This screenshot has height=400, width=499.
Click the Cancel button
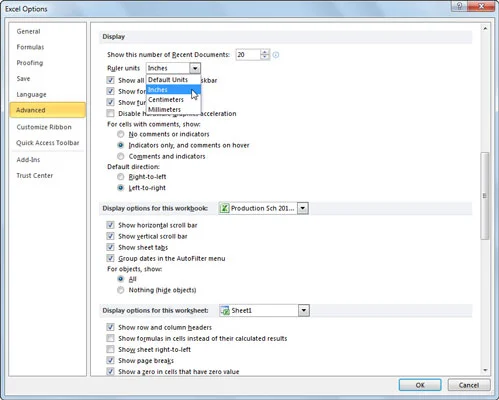[x=469, y=385]
